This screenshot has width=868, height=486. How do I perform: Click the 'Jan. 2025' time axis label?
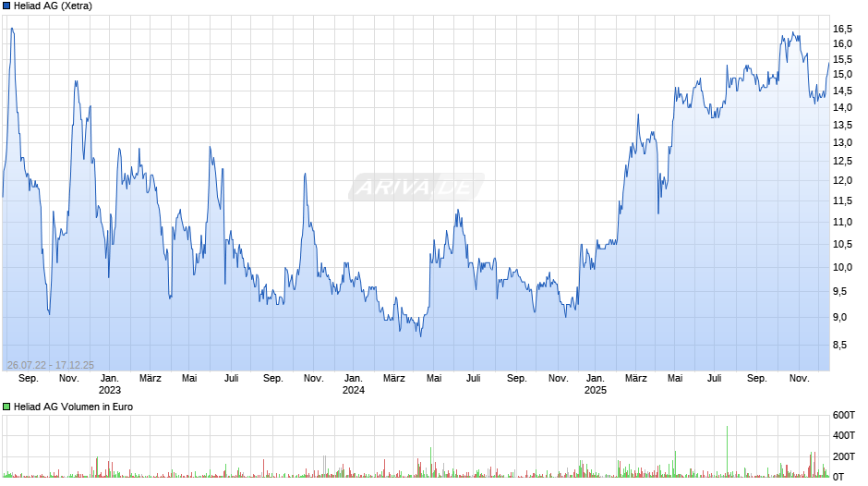coord(595,384)
